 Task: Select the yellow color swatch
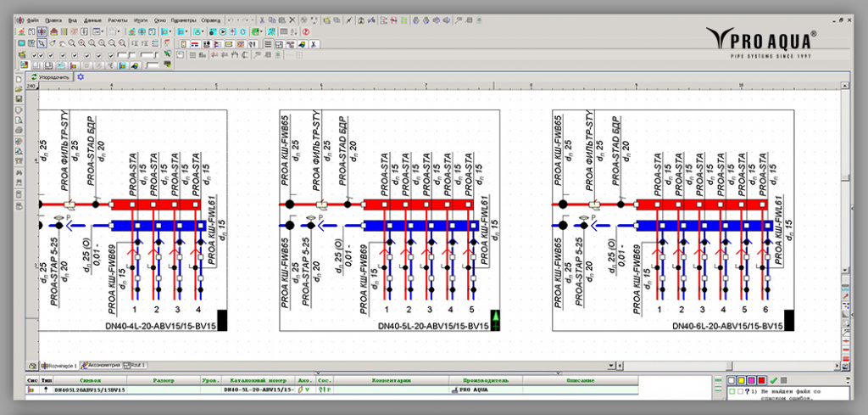(x=741, y=381)
